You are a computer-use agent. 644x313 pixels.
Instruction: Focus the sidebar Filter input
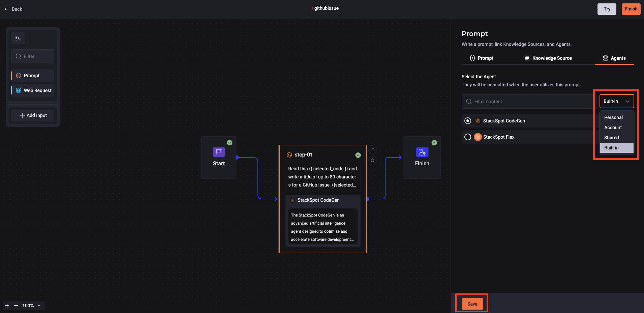pyautogui.click(x=33, y=56)
